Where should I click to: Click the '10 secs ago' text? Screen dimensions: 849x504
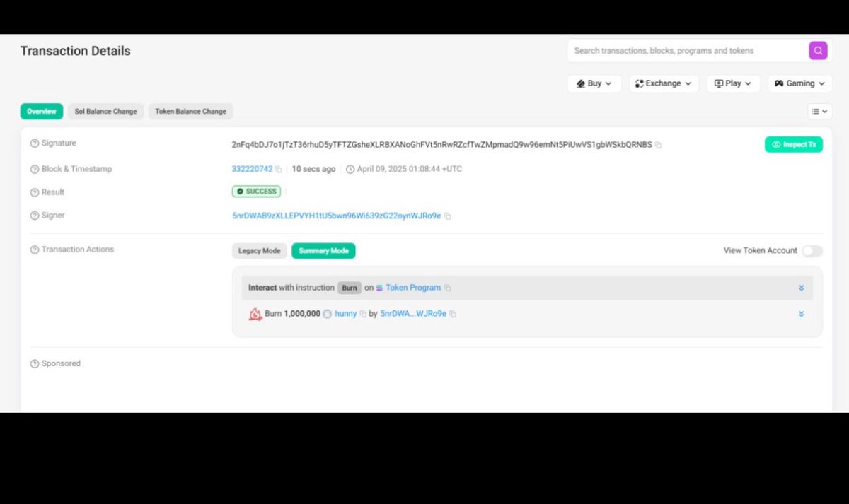(314, 170)
